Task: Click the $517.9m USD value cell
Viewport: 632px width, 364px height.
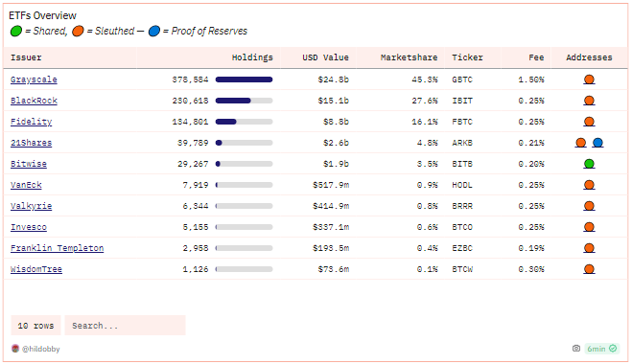Action: pos(331,185)
